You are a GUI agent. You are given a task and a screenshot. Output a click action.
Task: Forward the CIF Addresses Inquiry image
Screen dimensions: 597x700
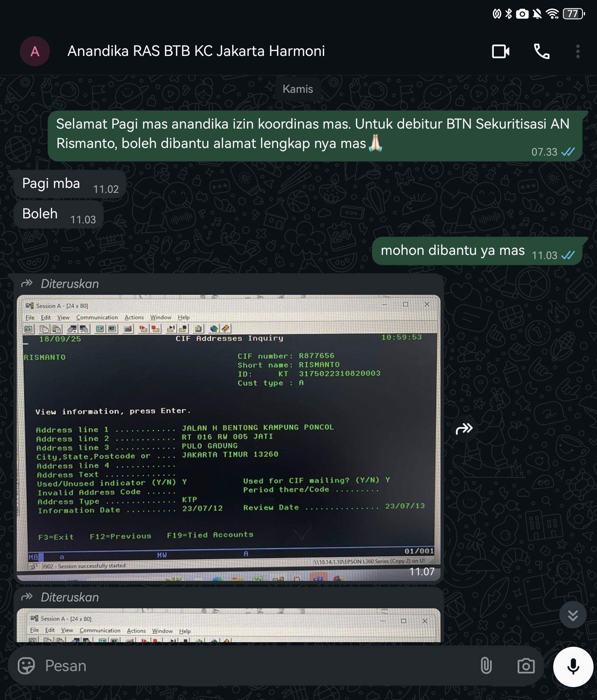pyautogui.click(x=464, y=429)
